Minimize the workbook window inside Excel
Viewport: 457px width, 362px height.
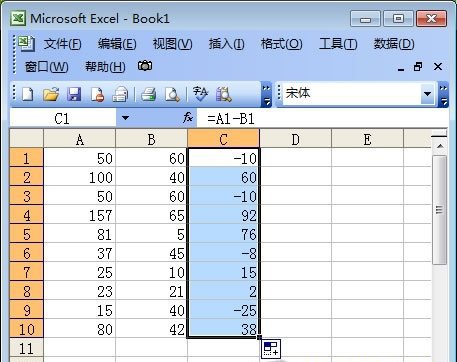[x=401, y=69]
